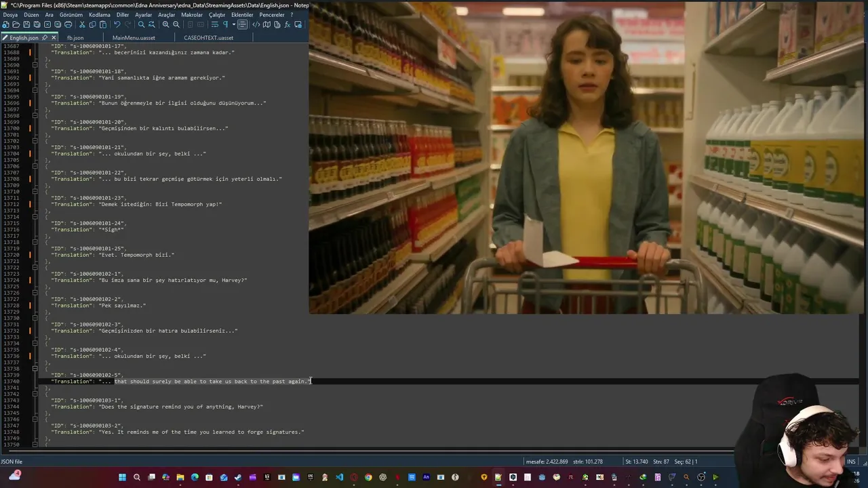This screenshot has height=488, width=868.
Task: Show the Document List panel icon
Action: point(277,24)
